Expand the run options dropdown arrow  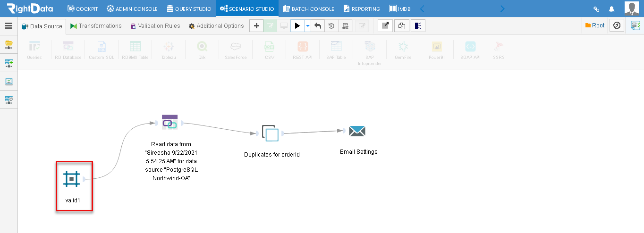pos(307,26)
